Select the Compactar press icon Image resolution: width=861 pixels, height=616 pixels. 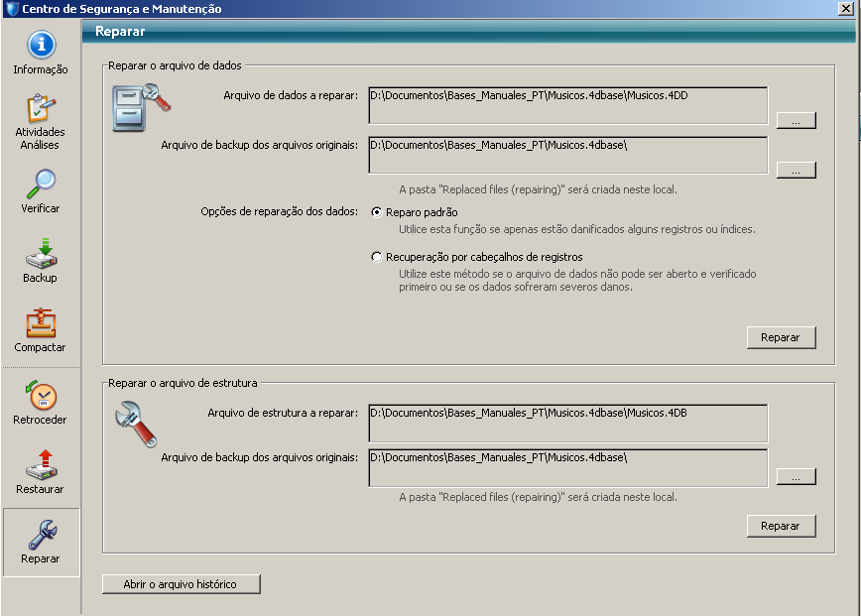pos(42,322)
